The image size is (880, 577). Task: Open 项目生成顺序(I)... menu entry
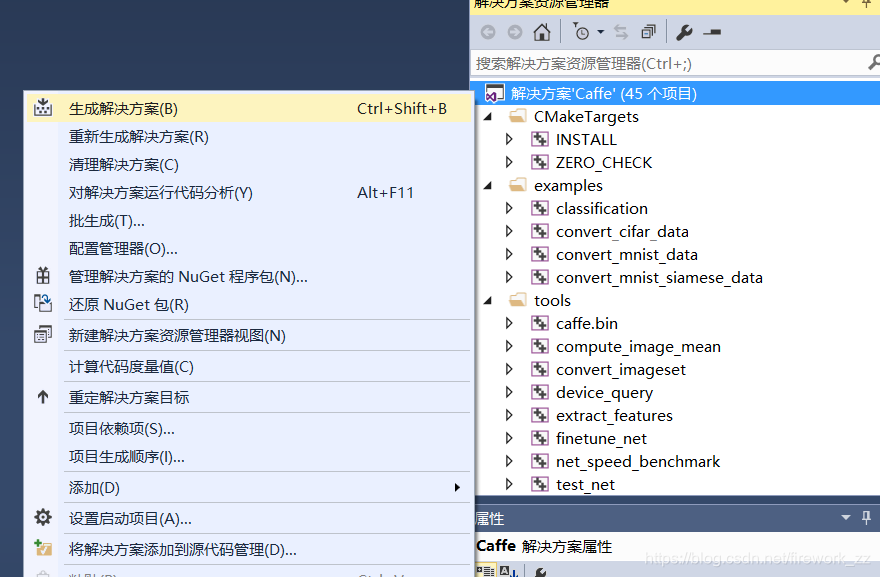pos(249,457)
